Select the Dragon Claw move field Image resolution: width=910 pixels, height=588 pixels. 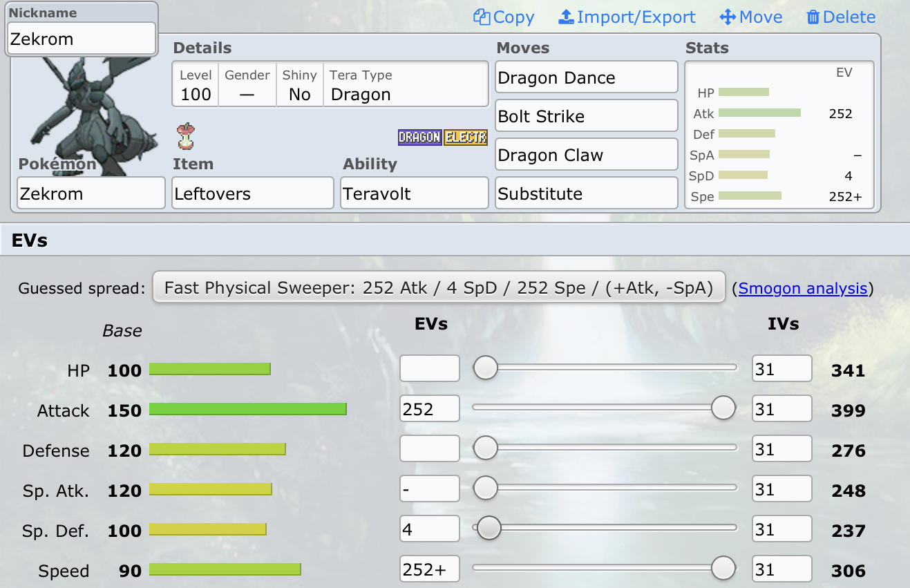click(x=587, y=154)
